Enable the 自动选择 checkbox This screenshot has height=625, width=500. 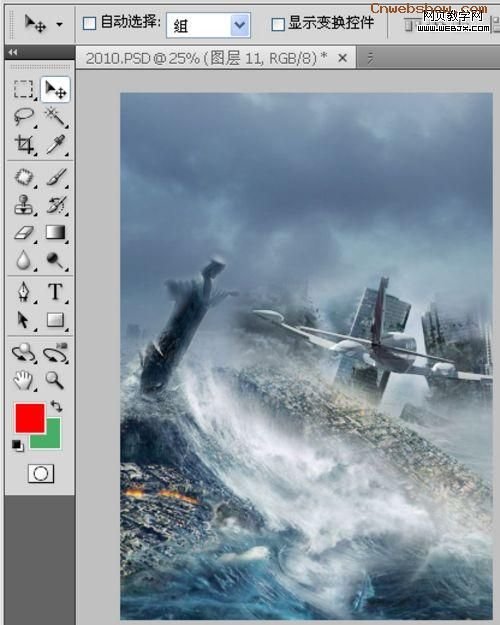point(89,24)
